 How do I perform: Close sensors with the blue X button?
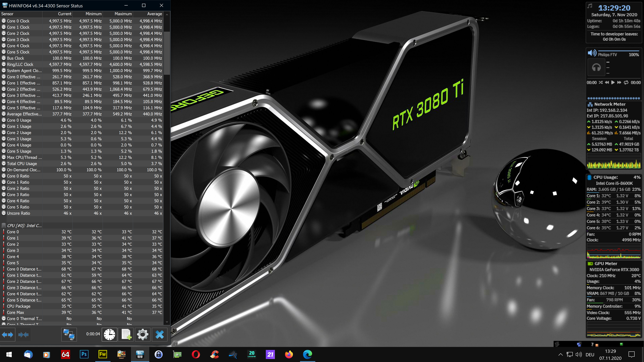[x=159, y=334]
